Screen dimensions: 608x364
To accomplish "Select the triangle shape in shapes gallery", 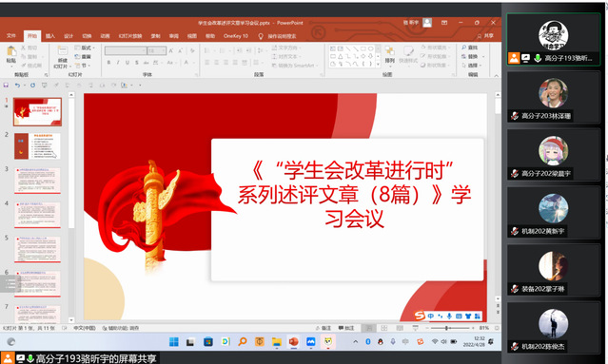I will coord(340,56).
